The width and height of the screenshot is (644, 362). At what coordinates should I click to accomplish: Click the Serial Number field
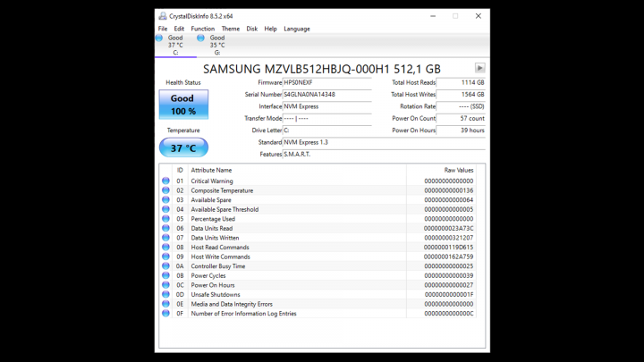coord(327,95)
